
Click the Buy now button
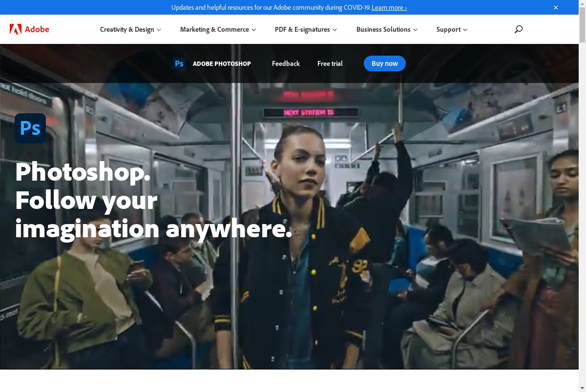[385, 63]
